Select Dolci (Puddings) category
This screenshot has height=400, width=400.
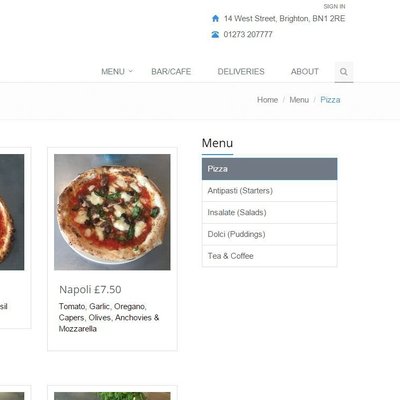269,234
